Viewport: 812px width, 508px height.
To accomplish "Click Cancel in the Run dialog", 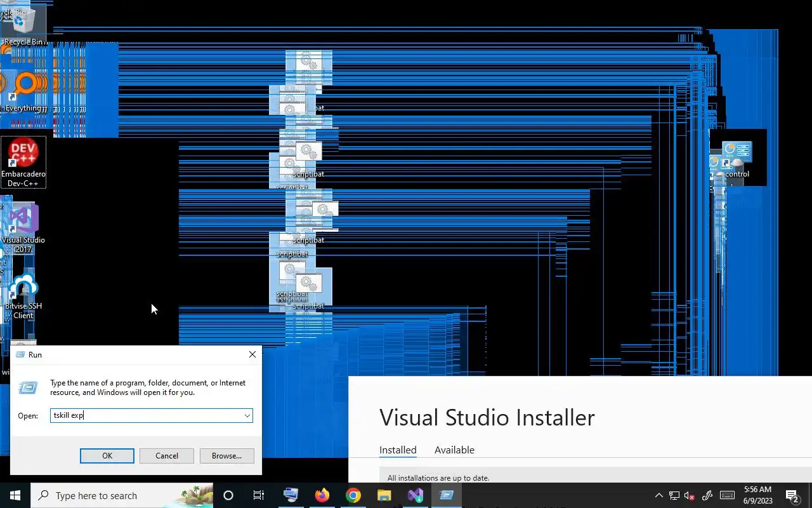I will [167, 456].
